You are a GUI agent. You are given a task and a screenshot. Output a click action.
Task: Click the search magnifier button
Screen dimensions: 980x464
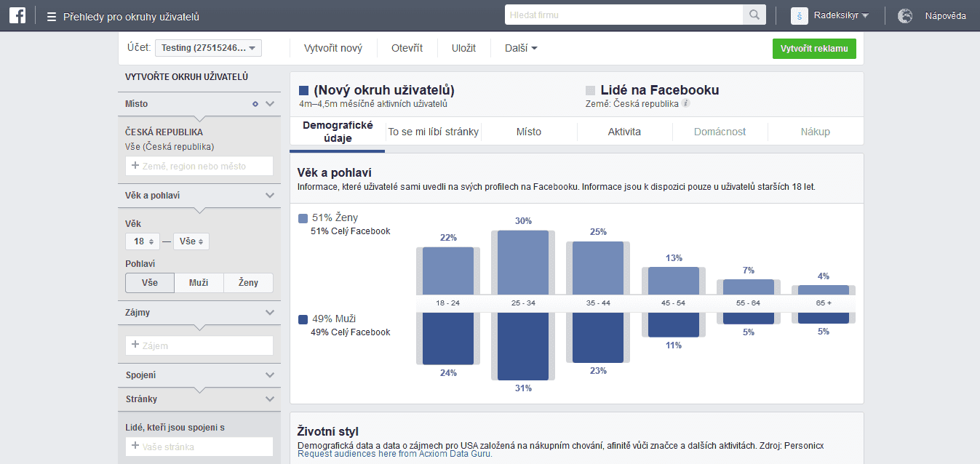tap(754, 15)
